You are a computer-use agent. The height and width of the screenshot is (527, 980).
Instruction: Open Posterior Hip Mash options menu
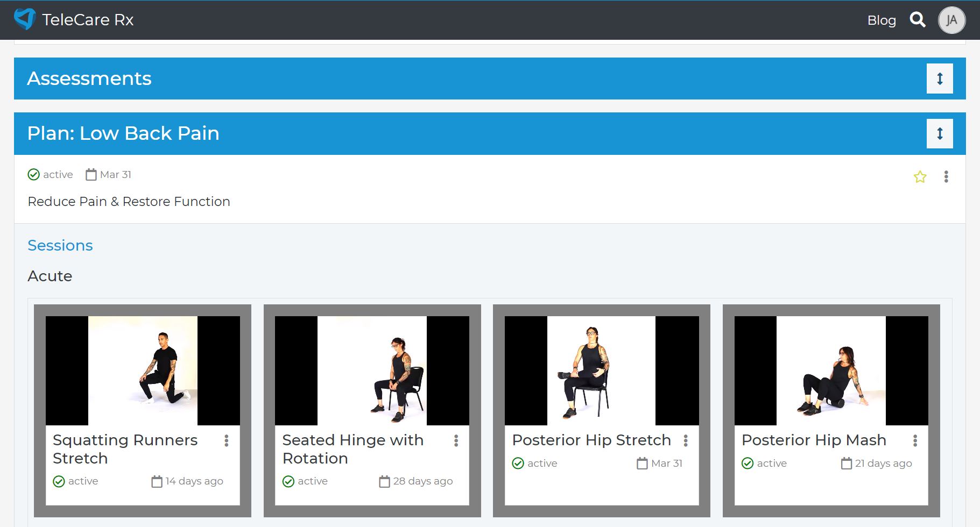915,441
